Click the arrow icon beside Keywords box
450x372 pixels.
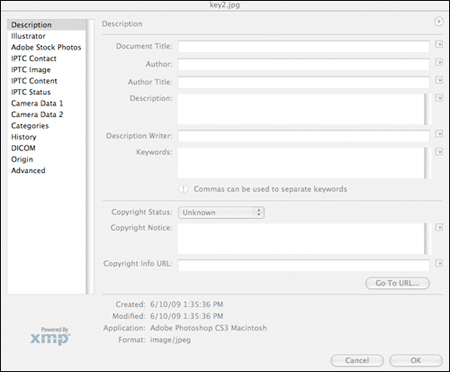click(x=439, y=152)
